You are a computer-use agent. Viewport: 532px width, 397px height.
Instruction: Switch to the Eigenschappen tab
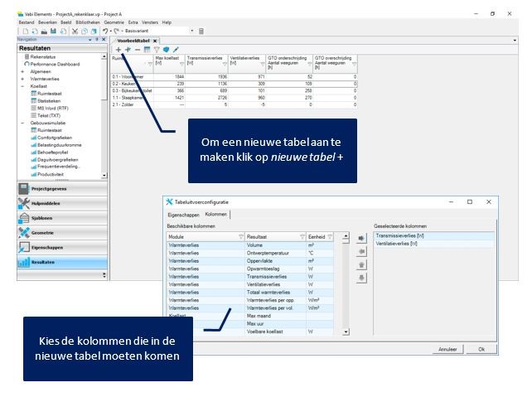[x=183, y=214]
